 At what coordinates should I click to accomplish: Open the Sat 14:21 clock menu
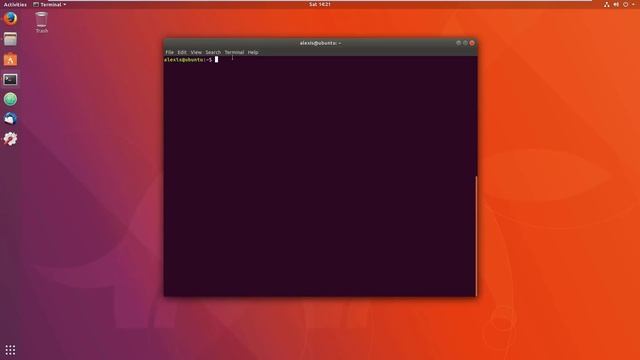(x=320, y=4)
